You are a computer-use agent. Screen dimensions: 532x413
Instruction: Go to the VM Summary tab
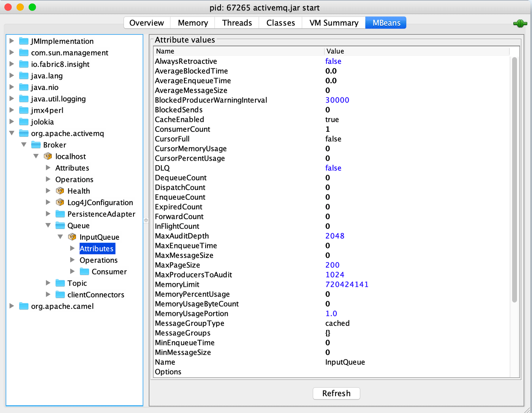334,23
